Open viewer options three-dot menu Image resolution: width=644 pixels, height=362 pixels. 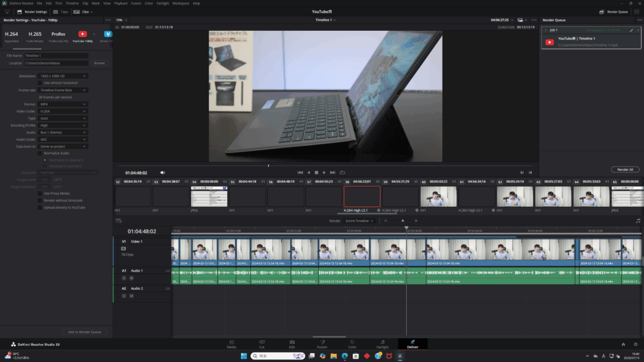pyautogui.click(x=534, y=19)
